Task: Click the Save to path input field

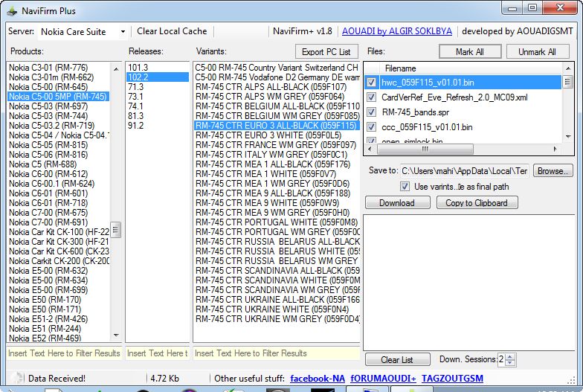Action: [464, 171]
